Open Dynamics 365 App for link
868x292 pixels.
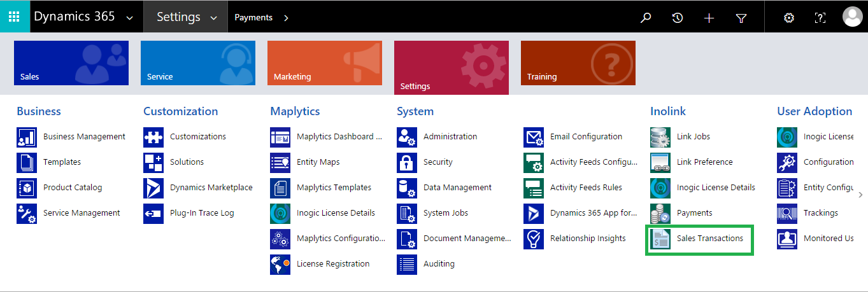pyautogui.click(x=594, y=213)
